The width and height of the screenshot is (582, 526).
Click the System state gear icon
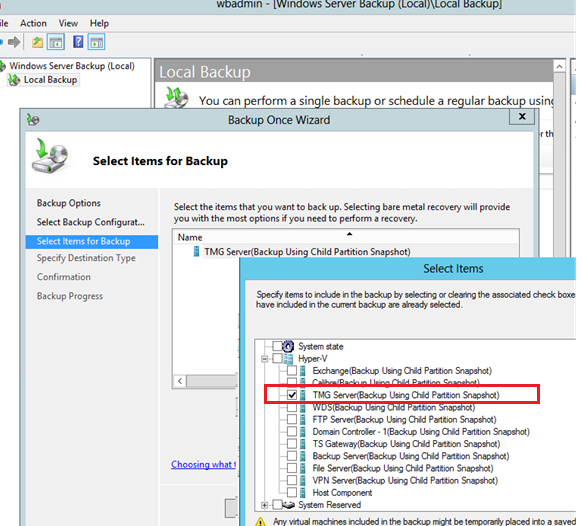288,346
